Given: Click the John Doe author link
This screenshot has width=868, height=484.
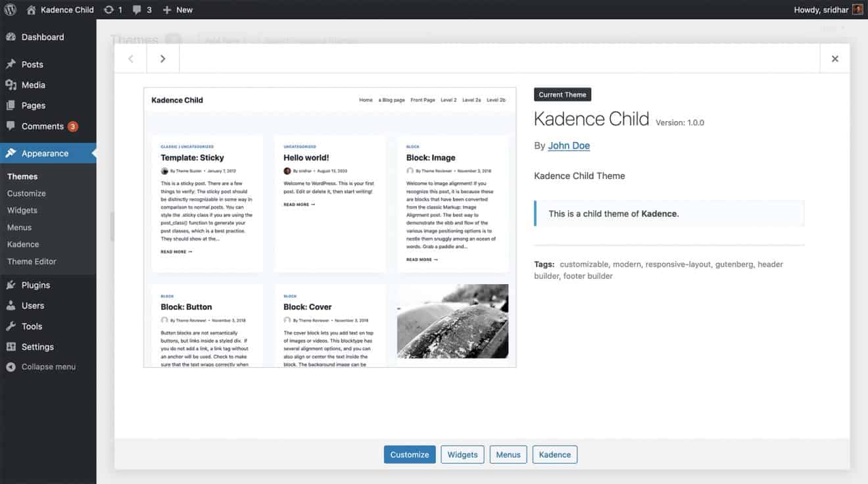Looking at the screenshot, I should 568,145.
